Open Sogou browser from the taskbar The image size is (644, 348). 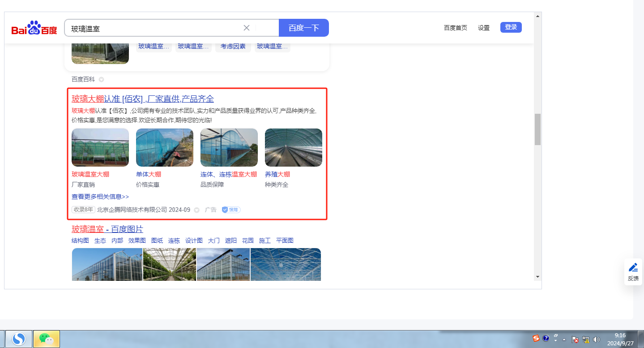click(x=18, y=339)
